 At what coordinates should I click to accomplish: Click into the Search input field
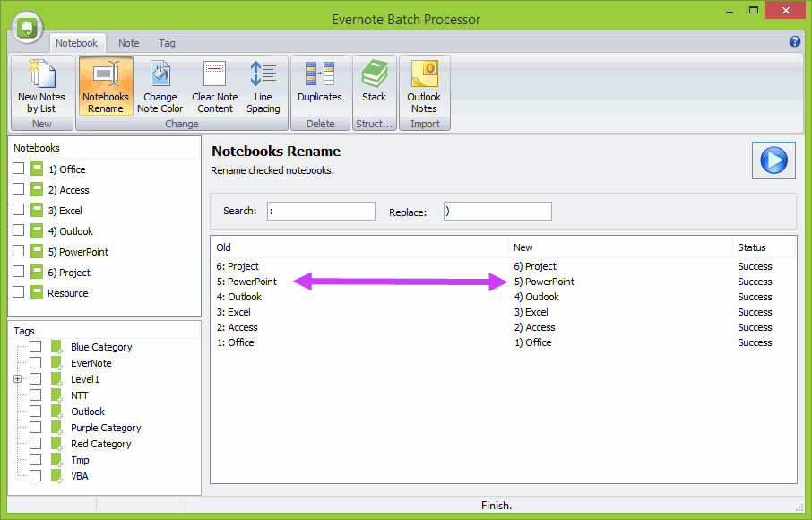321,212
